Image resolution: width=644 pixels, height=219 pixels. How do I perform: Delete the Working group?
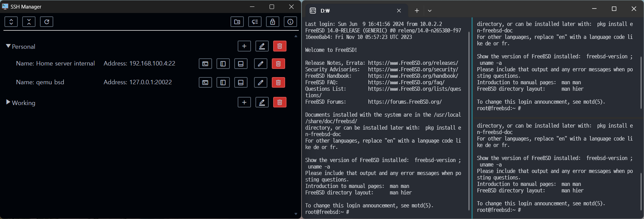pos(280,102)
